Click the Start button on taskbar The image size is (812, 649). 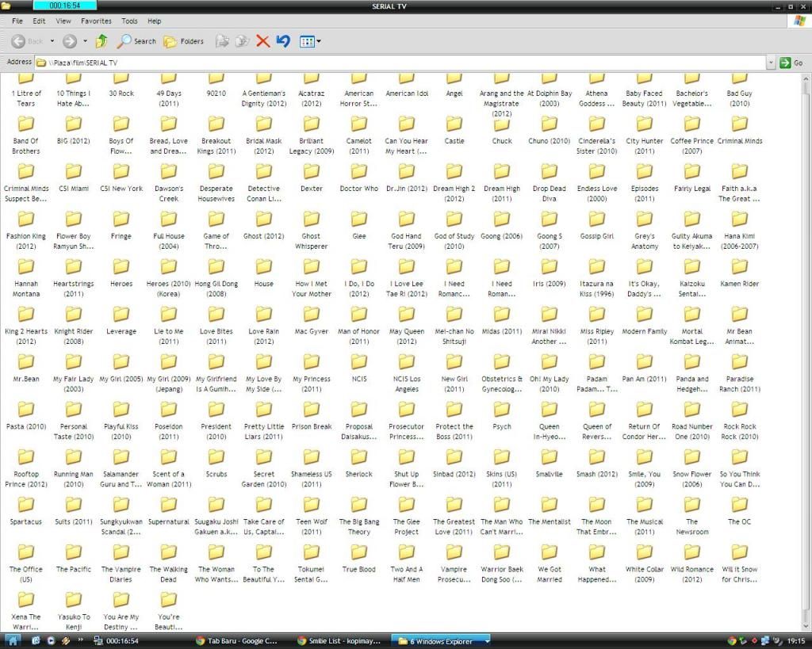pyautogui.click(x=12, y=640)
